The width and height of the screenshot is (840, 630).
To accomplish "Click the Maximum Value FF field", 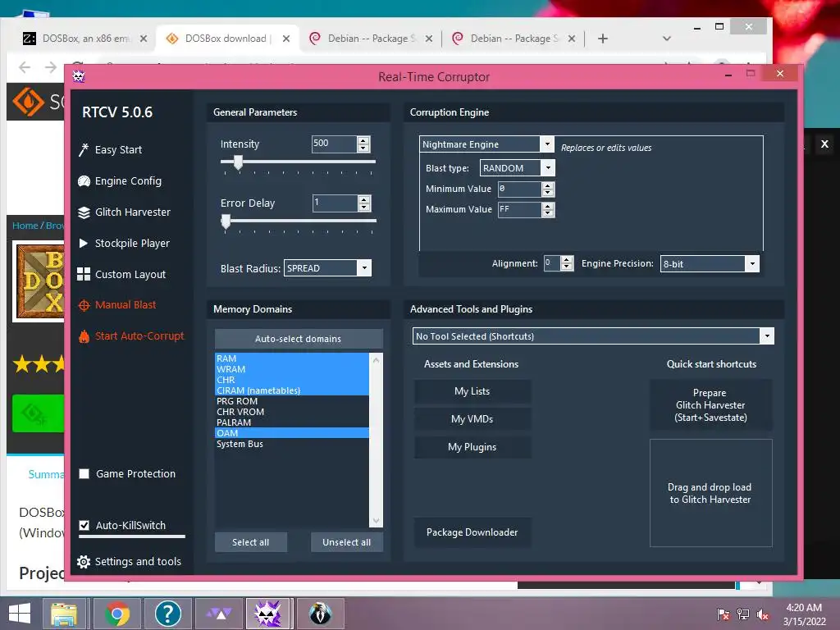I will coord(519,209).
